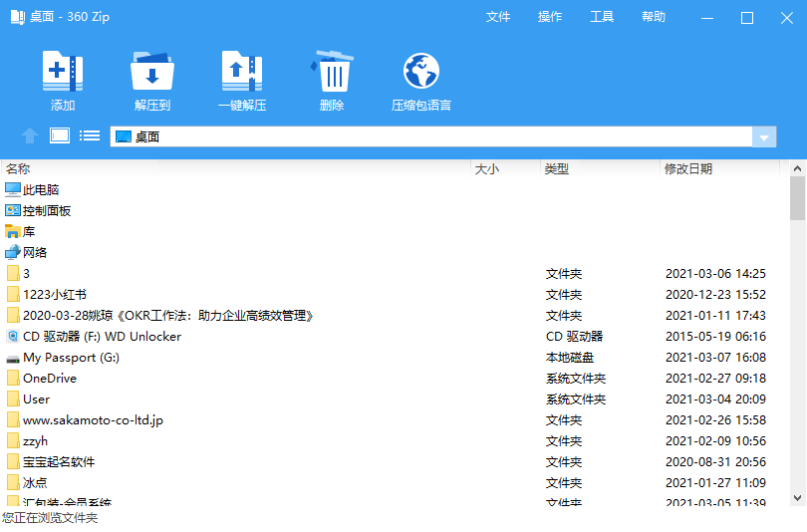Image resolution: width=807 pixels, height=532 pixels.
Task: Click the date 2021-03-06 14:25
Action: [x=715, y=273]
